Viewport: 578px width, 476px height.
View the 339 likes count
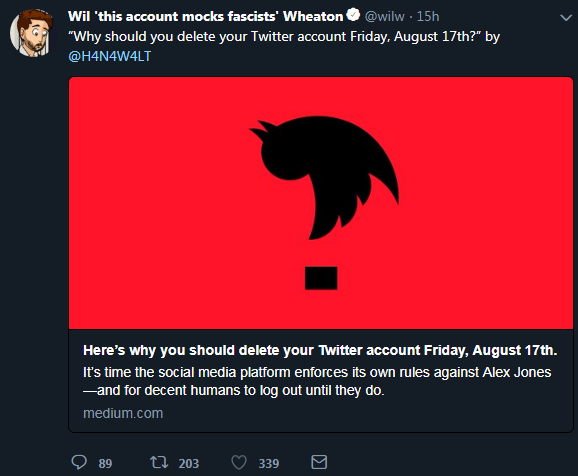click(x=269, y=463)
